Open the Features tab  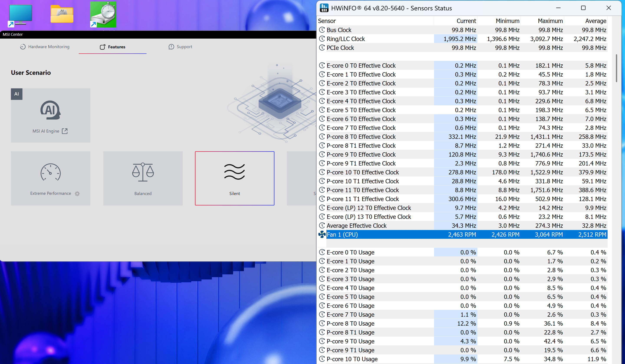113,47
